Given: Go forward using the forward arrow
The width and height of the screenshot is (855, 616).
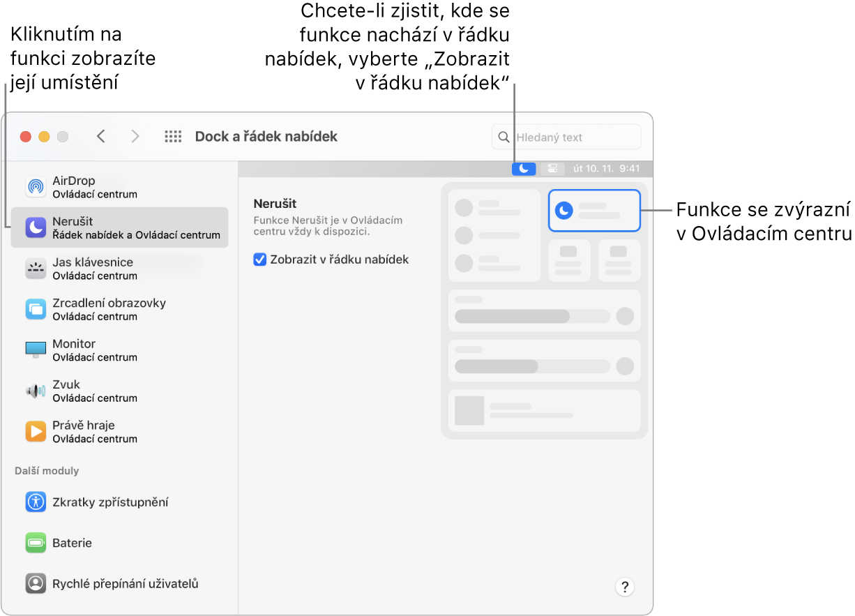Looking at the screenshot, I should [x=135, y=136].
